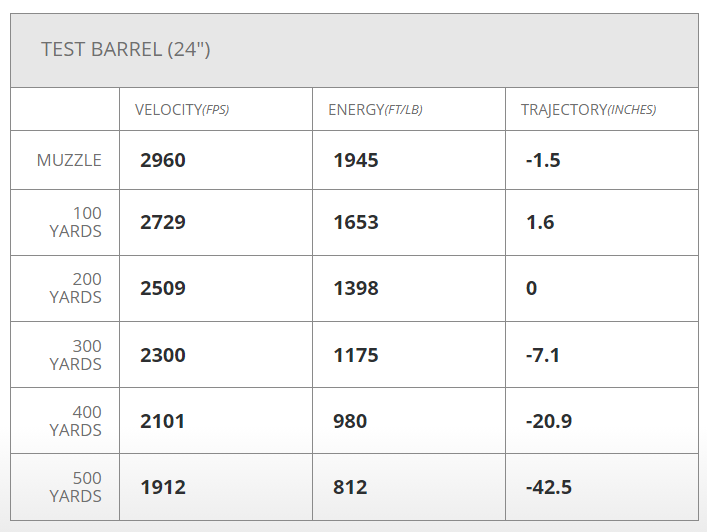Click the MUZZLE row label
The height and width of the screenshot is (532, 707).
click(x=69, y=160)
